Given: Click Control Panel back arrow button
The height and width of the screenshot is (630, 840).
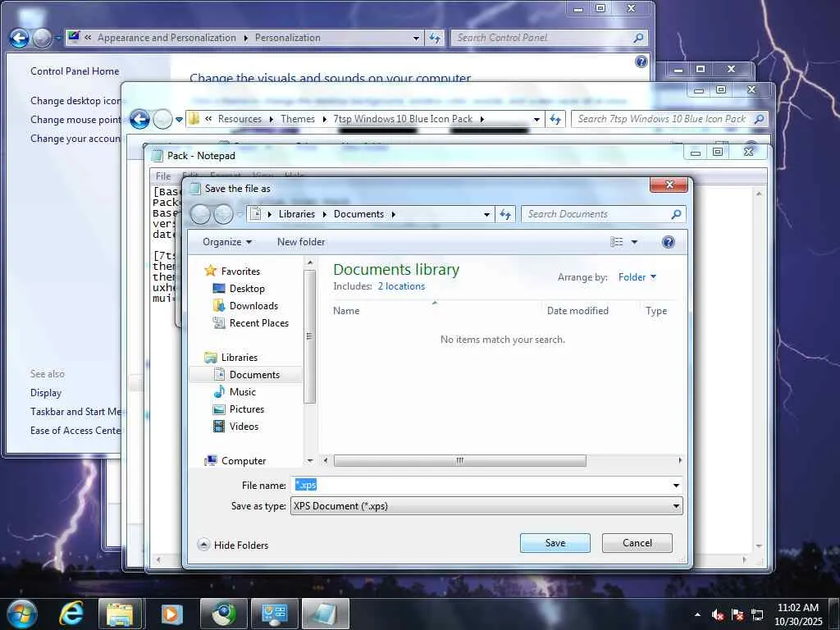Looking at the screenshot, I should click(20, 38).
